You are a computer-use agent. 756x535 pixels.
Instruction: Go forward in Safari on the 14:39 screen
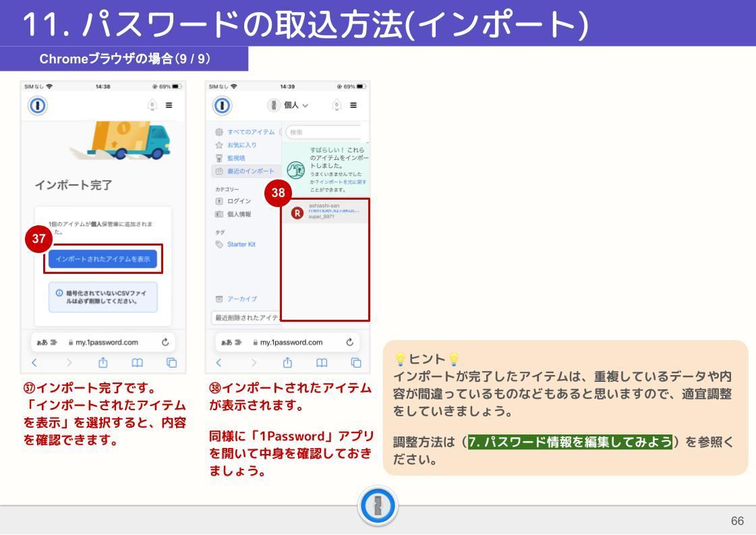(x=254, y=362)
